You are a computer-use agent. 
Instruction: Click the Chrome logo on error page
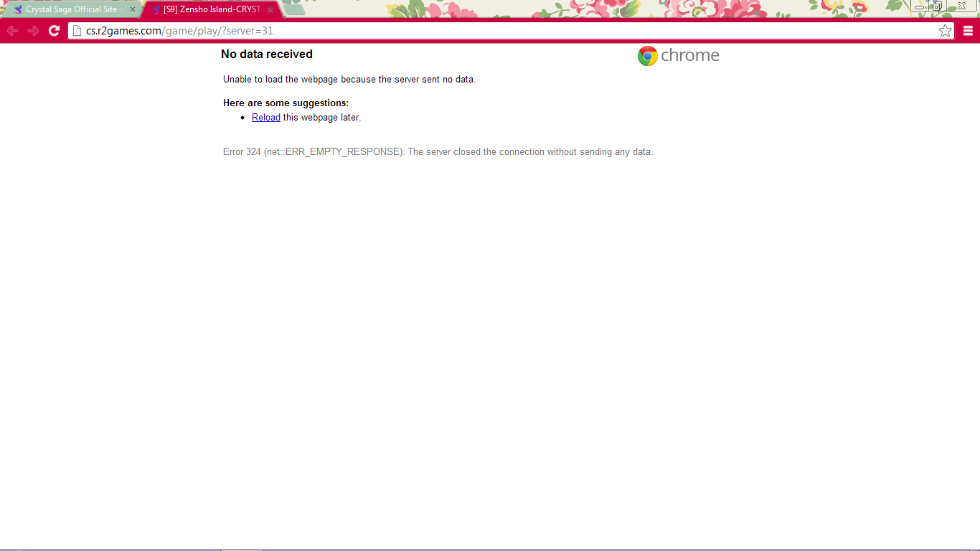[x=647, y=56]
